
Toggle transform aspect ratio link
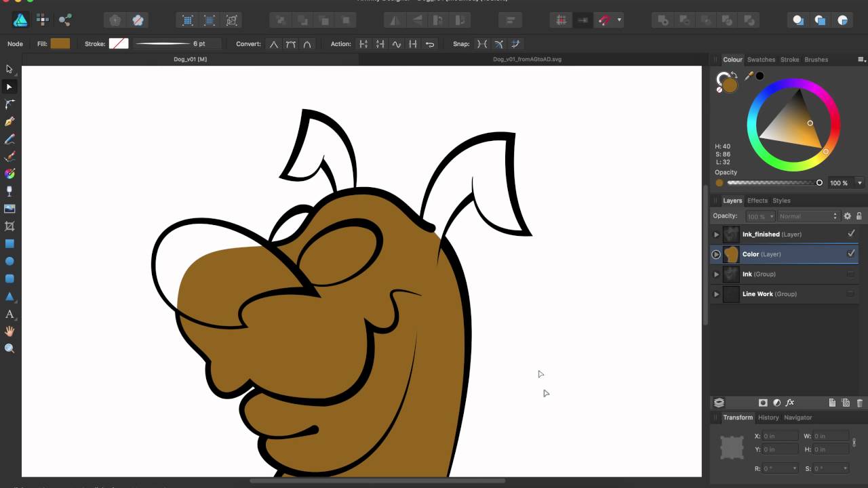pyautogui.click(x=854, y=443)
